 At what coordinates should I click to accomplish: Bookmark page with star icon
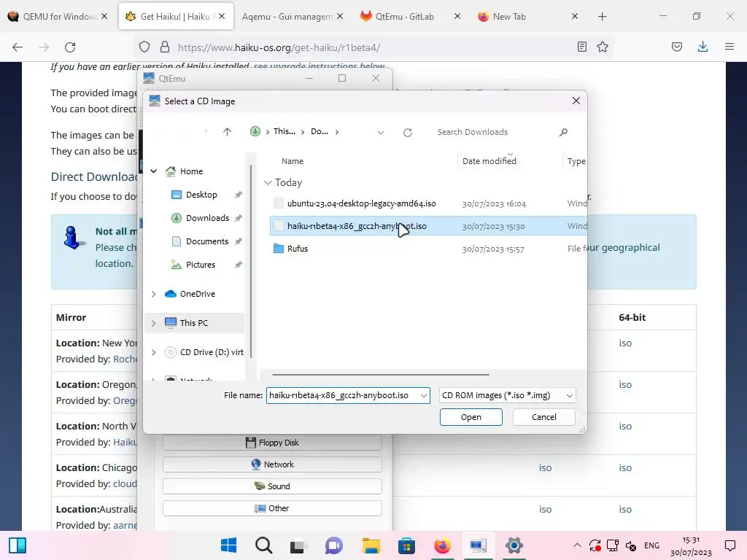tap(603, 47)
